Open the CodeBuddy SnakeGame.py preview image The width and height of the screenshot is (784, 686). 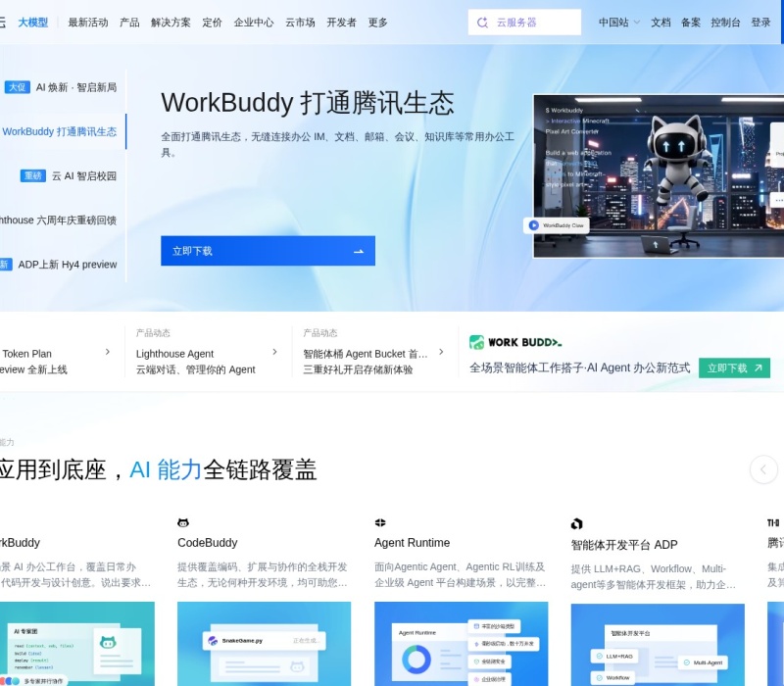point(264,644)
